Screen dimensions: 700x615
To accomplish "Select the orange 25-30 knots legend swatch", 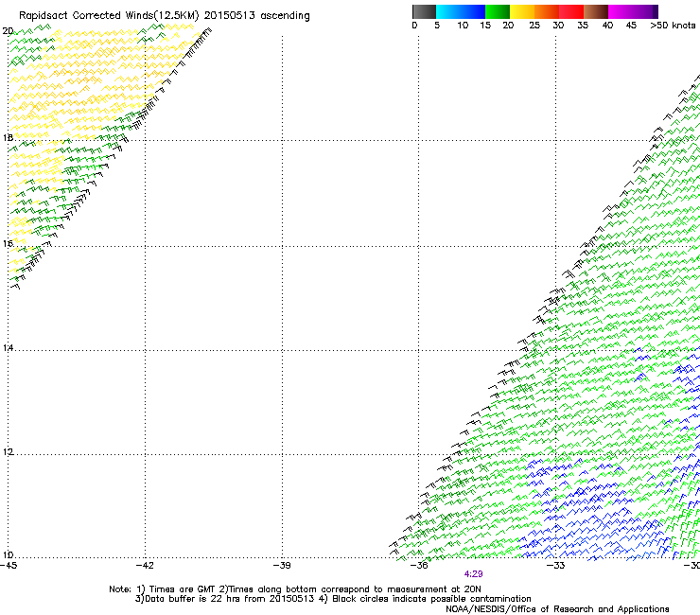I will pos(547,11).
